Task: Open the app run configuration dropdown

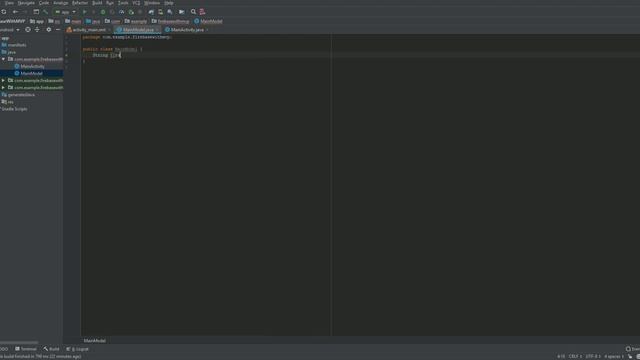Action: point(65,12)
